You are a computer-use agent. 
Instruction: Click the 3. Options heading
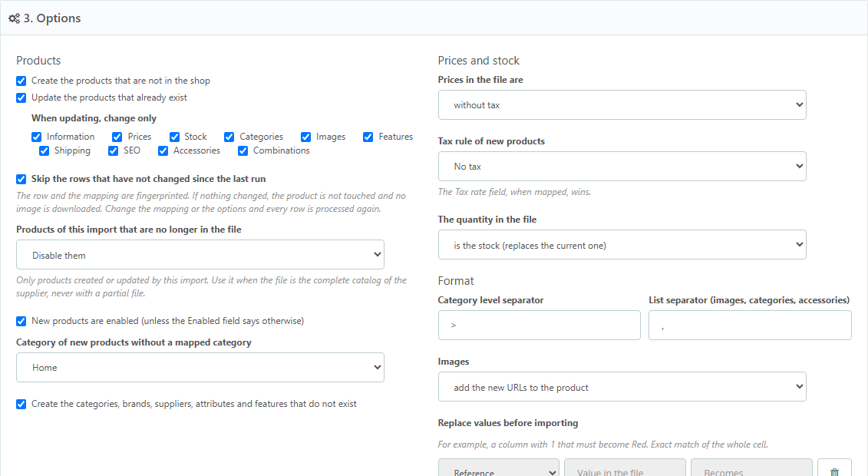click(x=52, y=18)
